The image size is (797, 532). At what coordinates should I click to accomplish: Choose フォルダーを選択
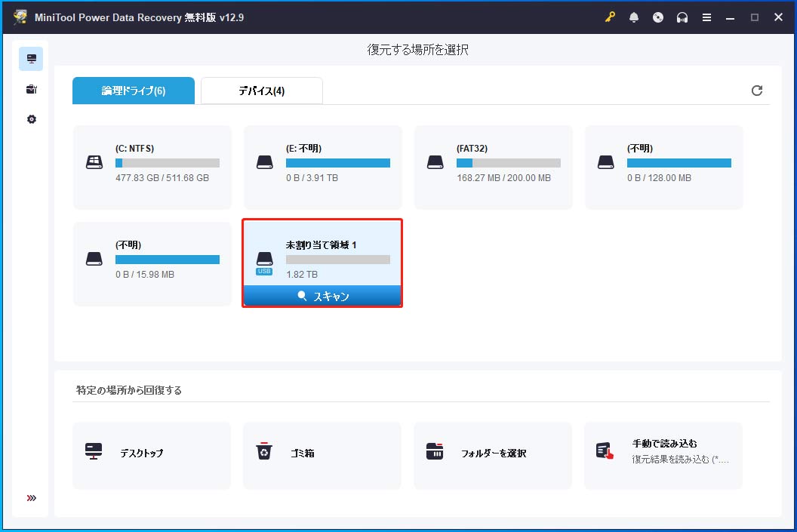point(493,455)
